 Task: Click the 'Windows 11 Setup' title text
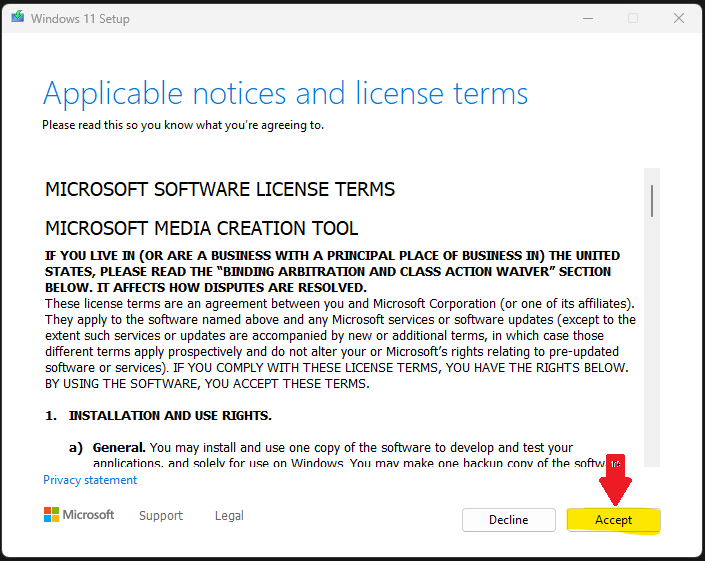click(80, 18)
